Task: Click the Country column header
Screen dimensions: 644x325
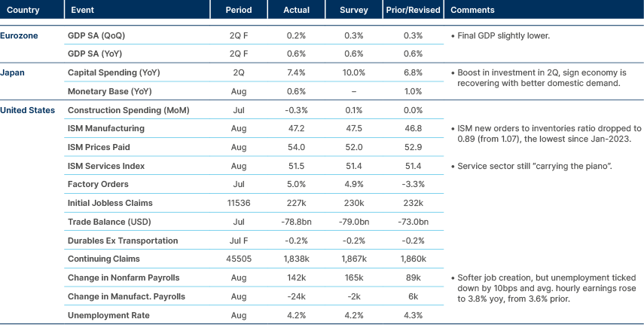Action: point(23,10)
